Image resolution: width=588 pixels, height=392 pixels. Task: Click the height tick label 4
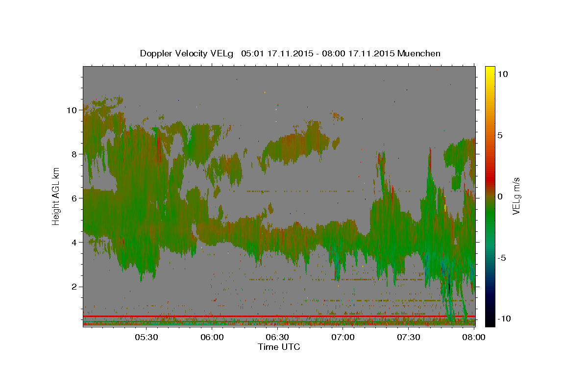coord(74,243)
